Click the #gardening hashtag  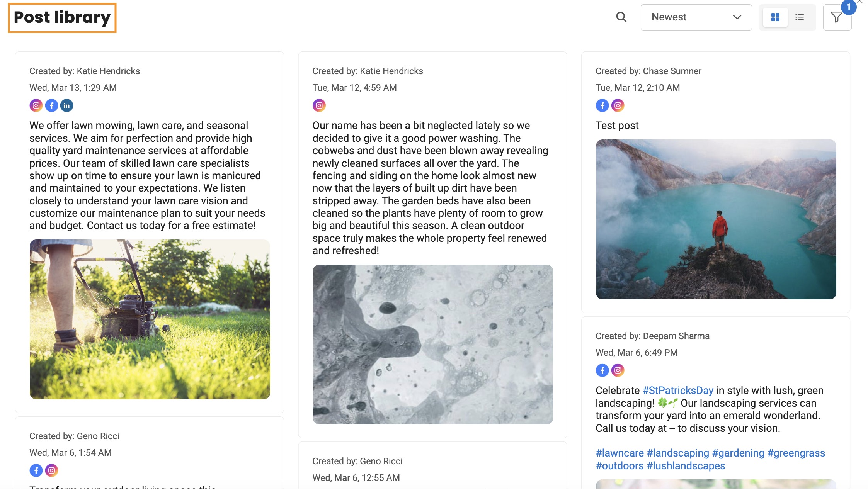point(739,453)
